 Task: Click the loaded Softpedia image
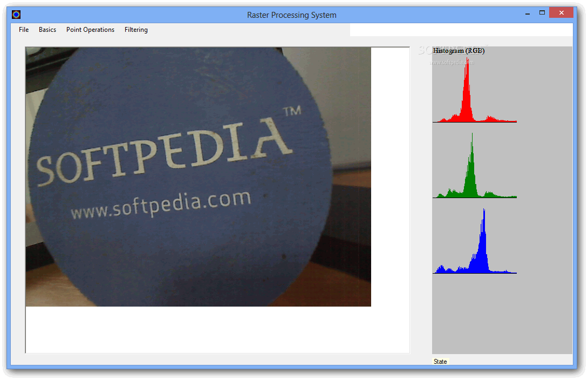pos(199,177)
